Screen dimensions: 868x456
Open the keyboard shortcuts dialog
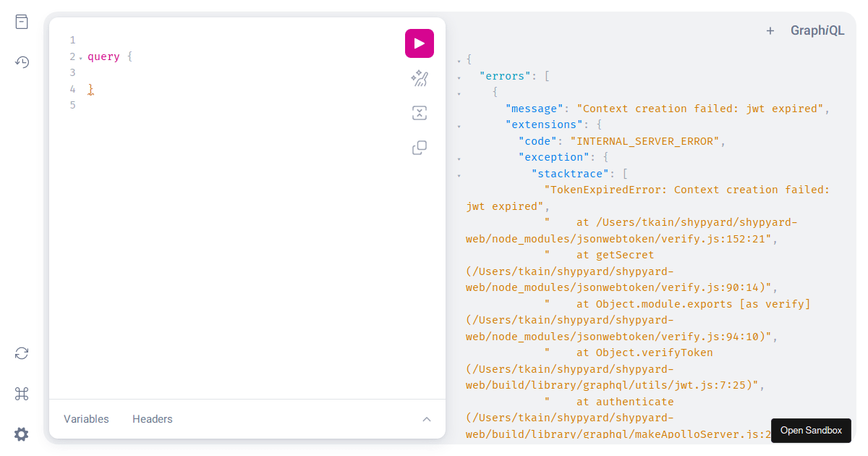(21, 394)
